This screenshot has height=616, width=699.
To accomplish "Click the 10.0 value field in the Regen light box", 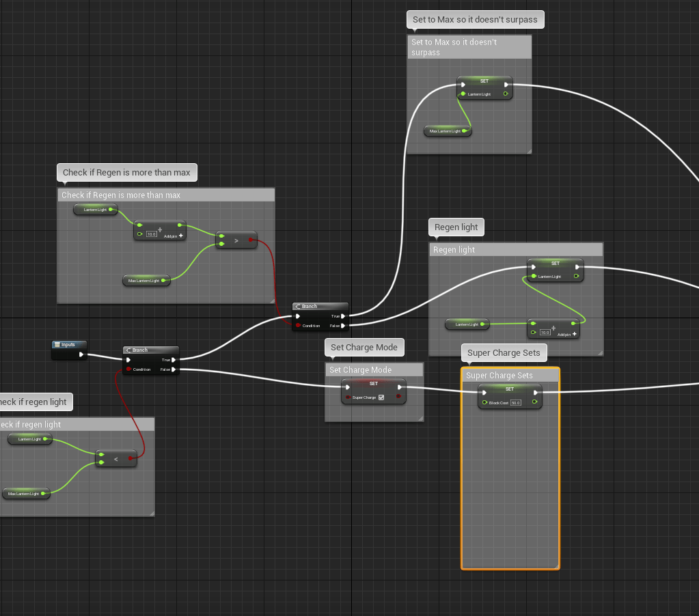I will 545,333.
